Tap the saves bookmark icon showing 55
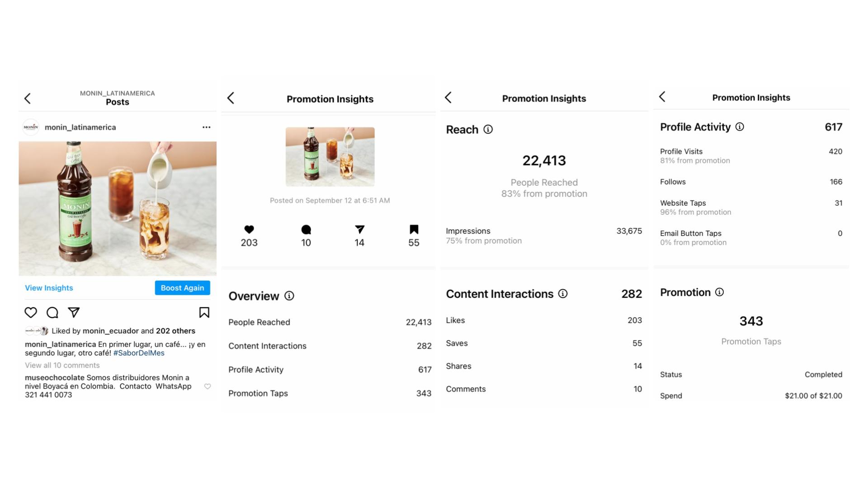The image size is (868, 488). [414, 230]
